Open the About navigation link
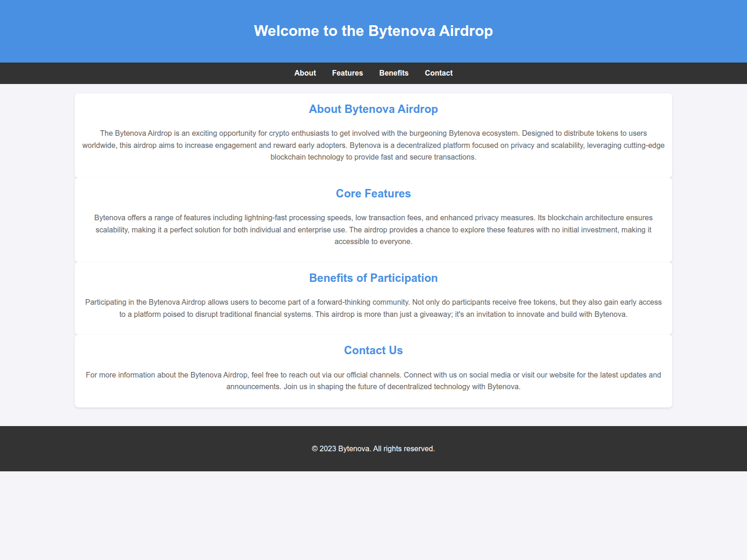 point(305,73)
